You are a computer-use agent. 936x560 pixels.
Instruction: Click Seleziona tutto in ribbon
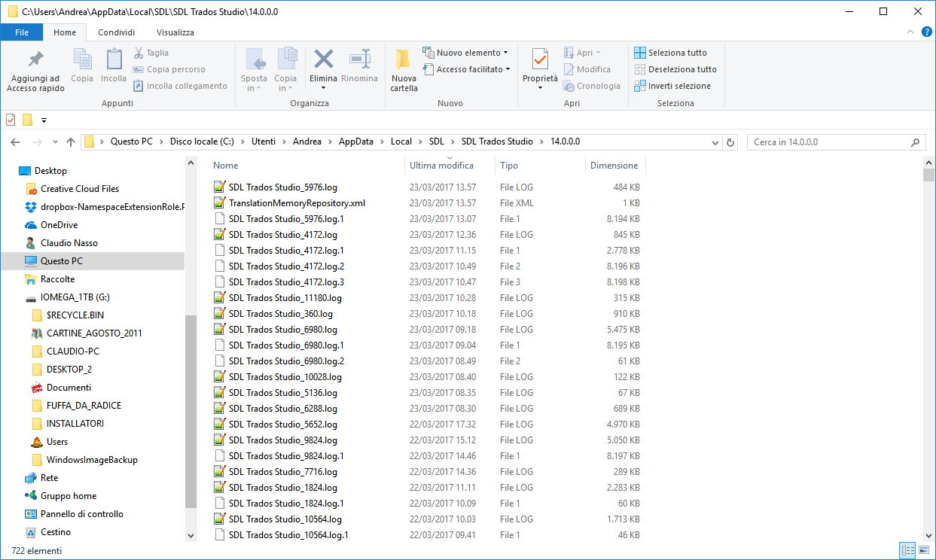point(670,53)
